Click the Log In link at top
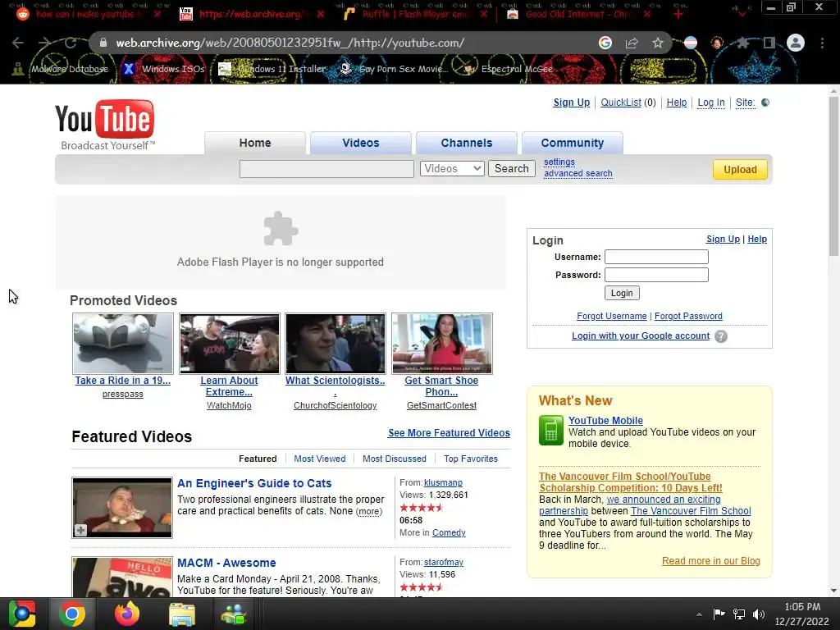Screen dimensions: 840x630 [x=711, y=103]
